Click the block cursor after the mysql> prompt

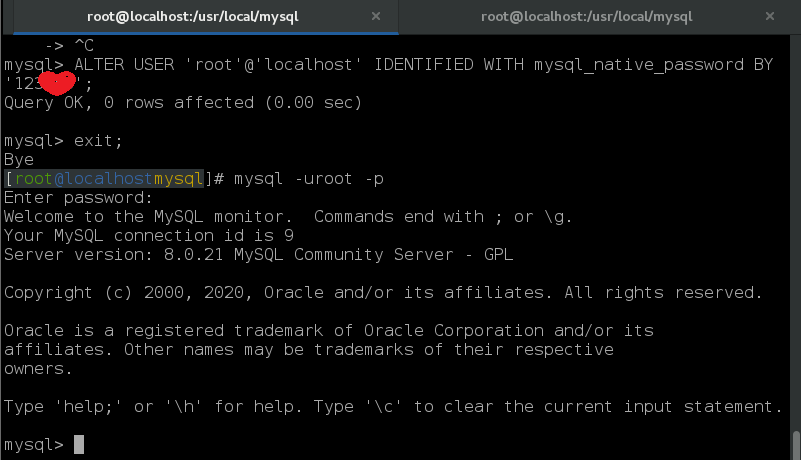pyautogui.click(x=79, y=444)
